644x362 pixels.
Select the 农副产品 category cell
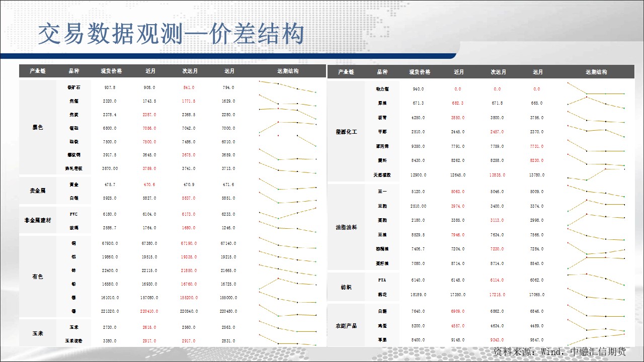[x=346, y=326]
